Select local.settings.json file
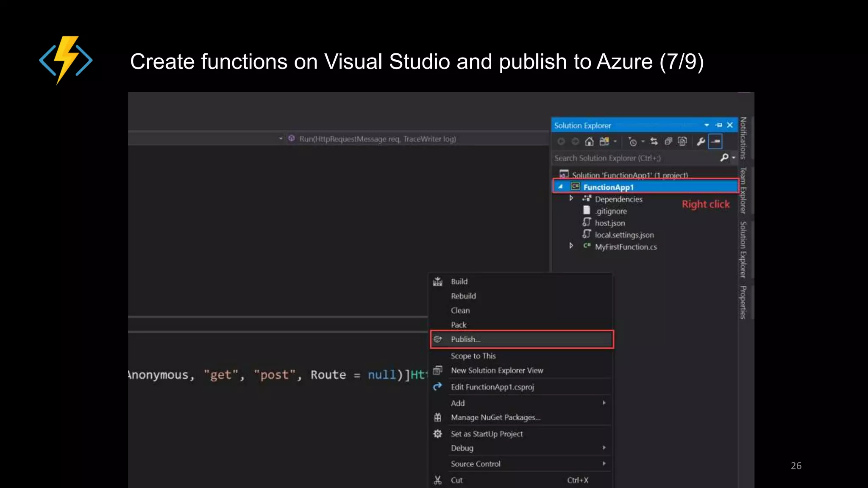The width and height of the screenshot is (868, 488). [624, 235]
